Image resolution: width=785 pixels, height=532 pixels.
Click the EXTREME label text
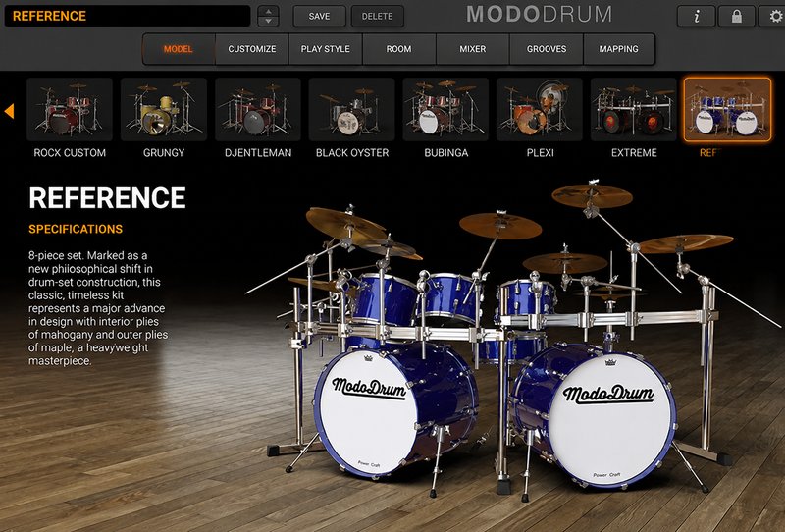634,153
